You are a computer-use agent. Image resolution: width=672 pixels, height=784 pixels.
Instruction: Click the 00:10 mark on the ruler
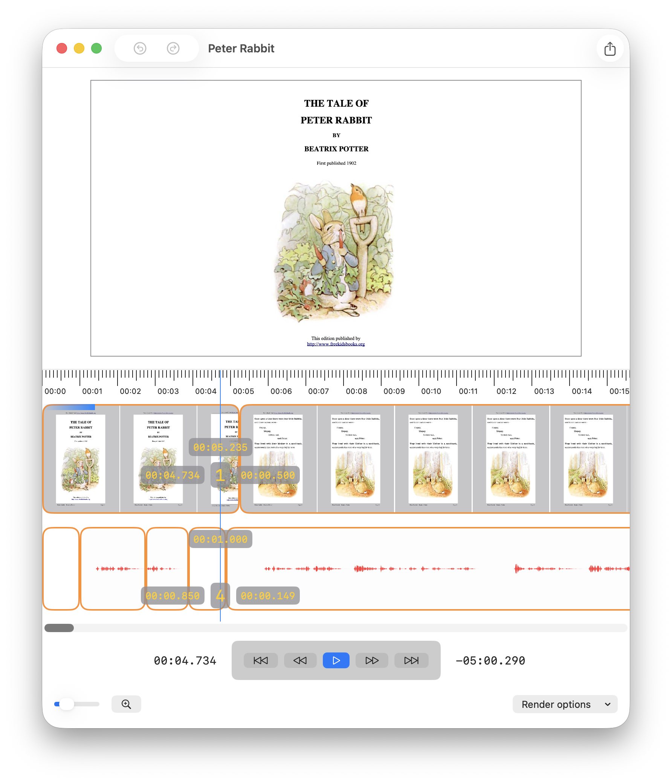(x=431, y=391)
